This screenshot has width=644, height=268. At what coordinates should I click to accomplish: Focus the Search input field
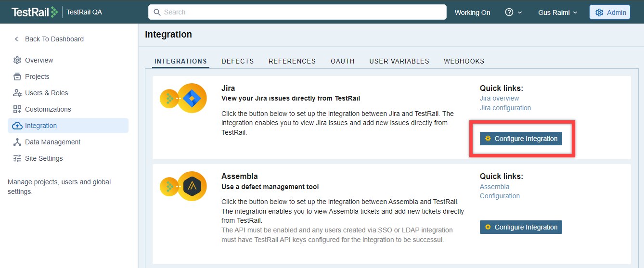[297, 12]
